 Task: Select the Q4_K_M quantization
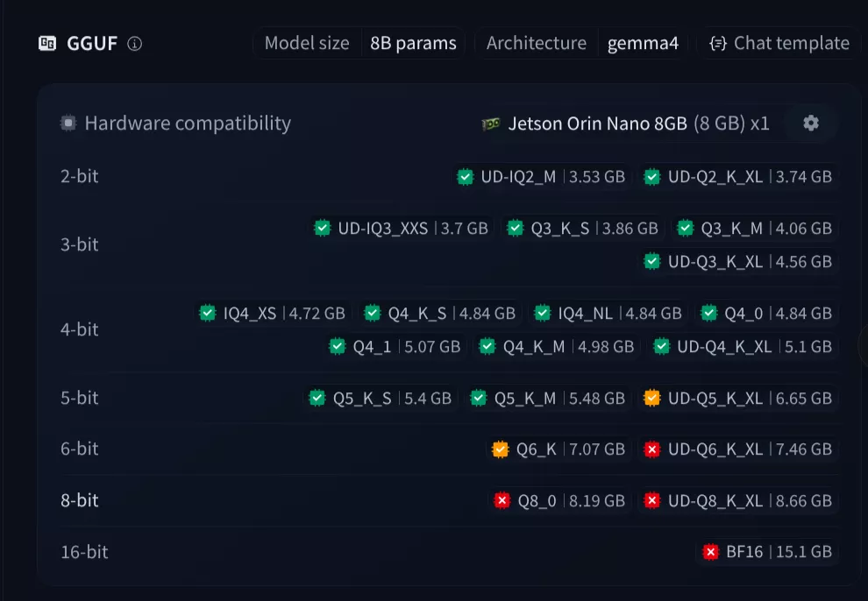(557, 347)
